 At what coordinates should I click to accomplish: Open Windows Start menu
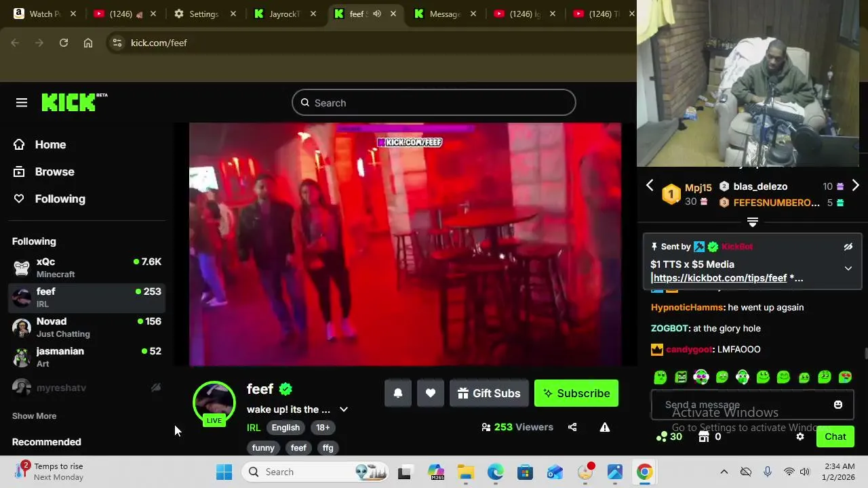pyautogui.click(x=224, y=472)
